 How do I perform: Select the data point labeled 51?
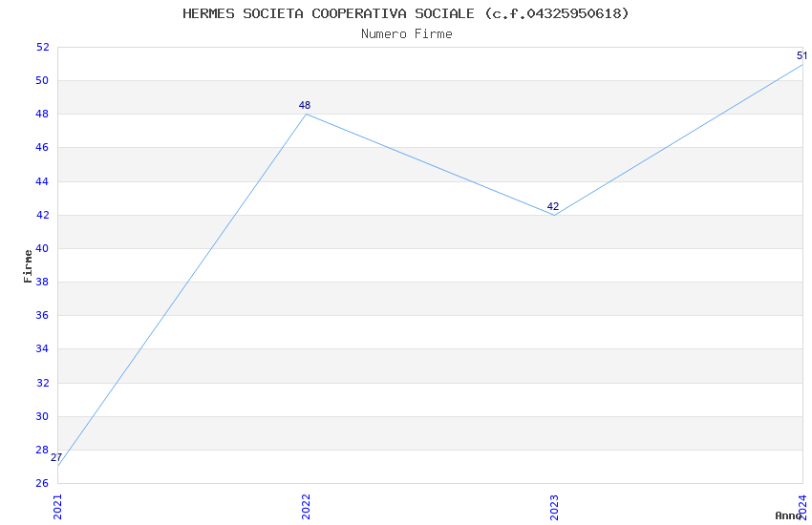[802, 64]
